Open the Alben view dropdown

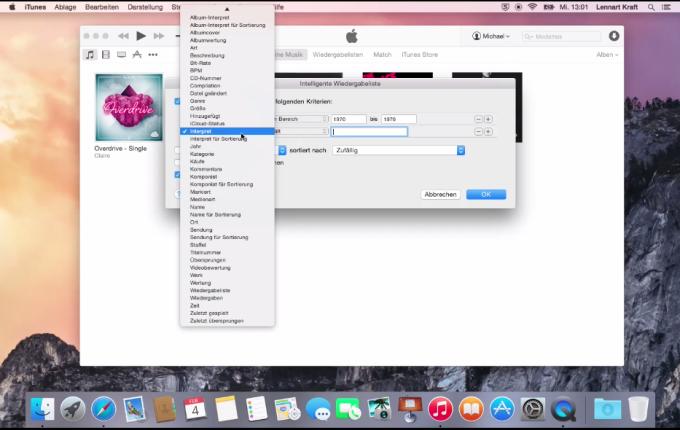607,55
